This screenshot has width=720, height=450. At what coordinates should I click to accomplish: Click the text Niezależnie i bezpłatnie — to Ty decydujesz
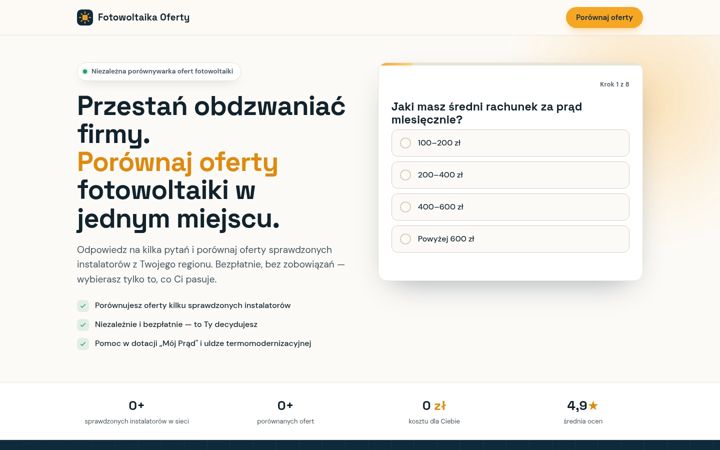(176, 324)
